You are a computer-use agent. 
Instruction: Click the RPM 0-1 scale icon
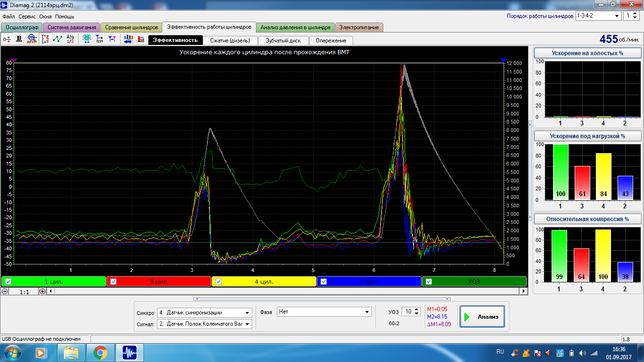[x=46, y=39]
